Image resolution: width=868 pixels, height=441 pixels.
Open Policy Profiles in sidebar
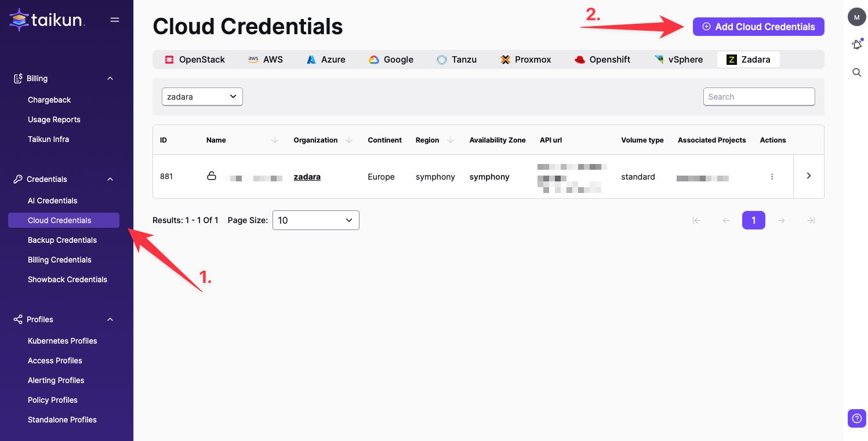click(52, 400)
